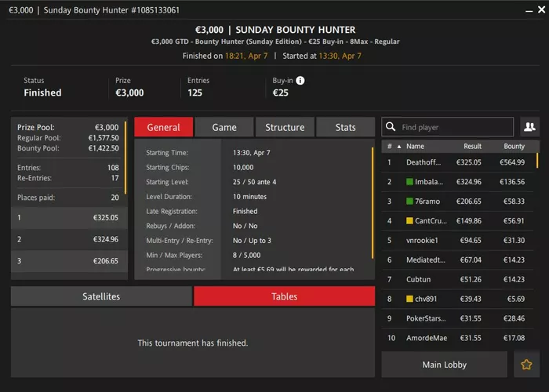This screenshot has height=392, width=549.
Task: Click the General details panel scrollbar
Action: coord(373,203)
